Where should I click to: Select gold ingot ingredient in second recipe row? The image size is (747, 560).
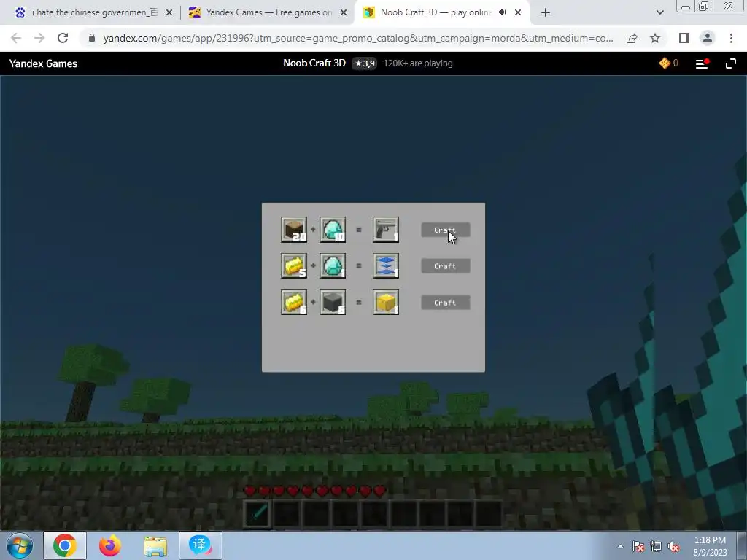pyautogui.click(x=294, y=265)
